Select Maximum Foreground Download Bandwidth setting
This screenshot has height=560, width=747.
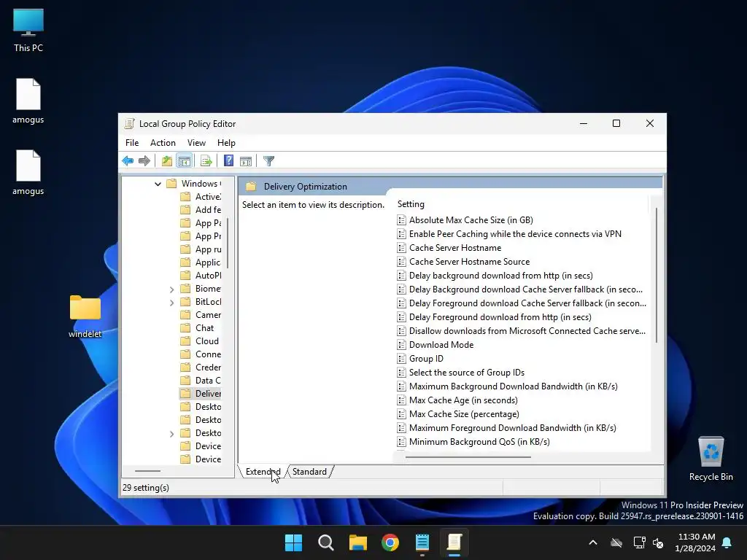[x=507, y=427]
